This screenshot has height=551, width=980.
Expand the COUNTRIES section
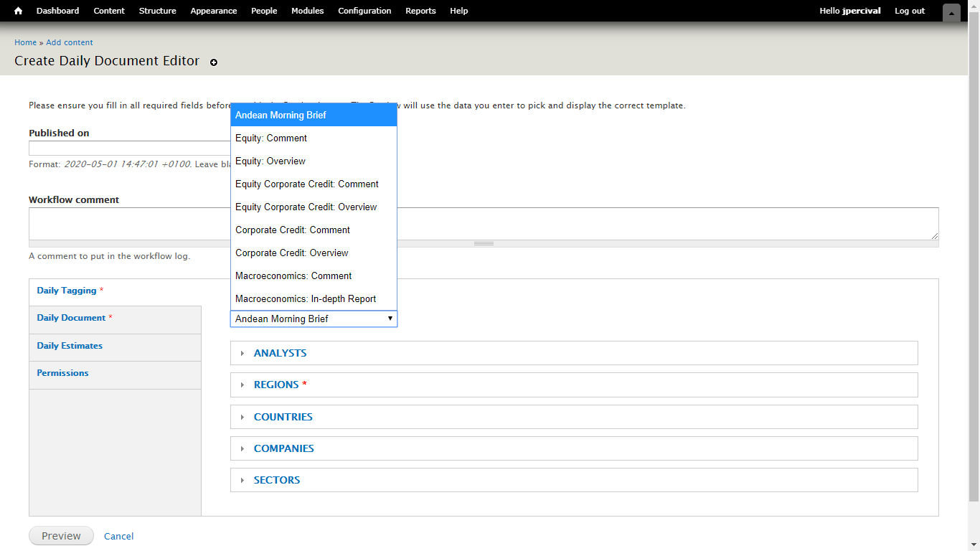(x=283, y=417)
